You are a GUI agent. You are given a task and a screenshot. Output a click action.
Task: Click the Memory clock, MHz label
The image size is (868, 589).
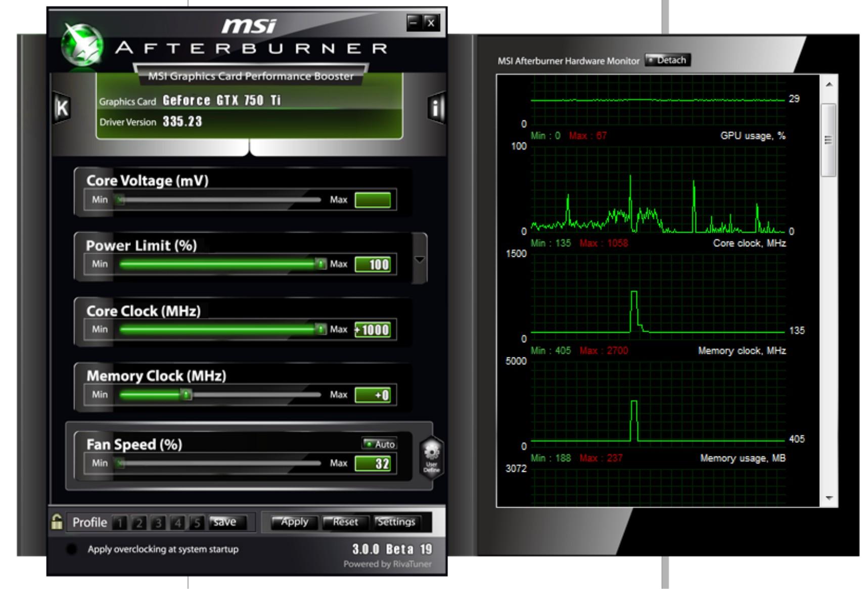(x=742, y=351)
